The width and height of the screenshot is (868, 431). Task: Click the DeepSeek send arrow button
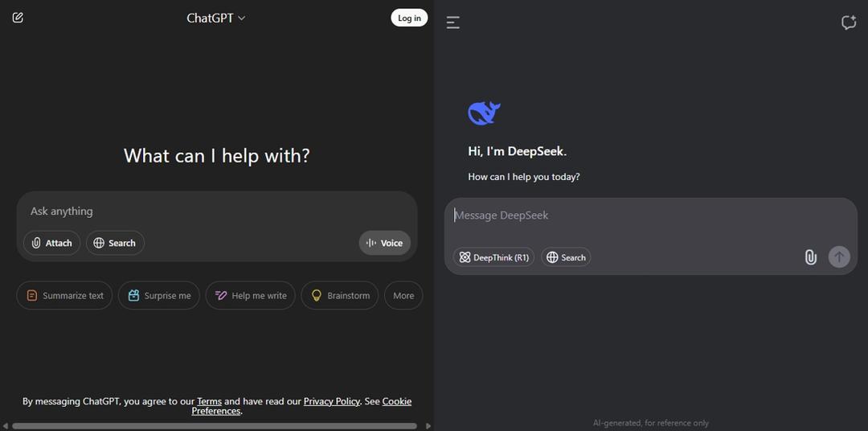point(839,257)
